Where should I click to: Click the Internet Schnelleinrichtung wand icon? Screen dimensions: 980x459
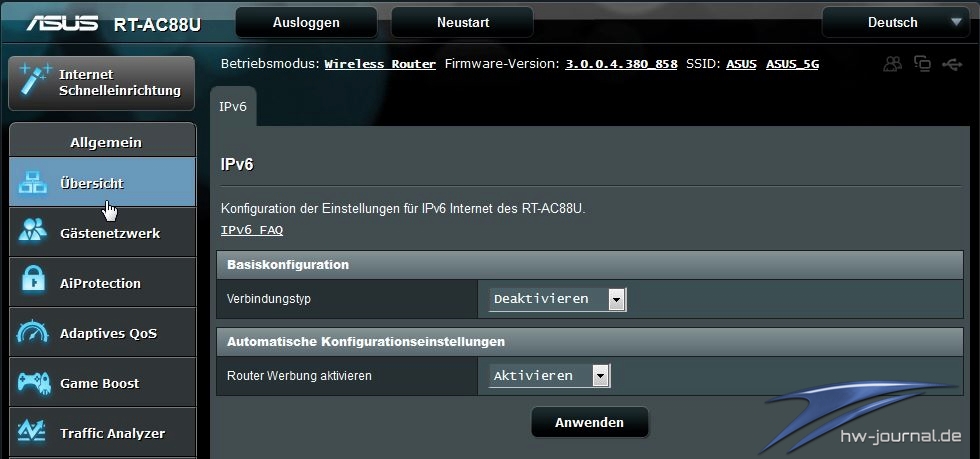tap(34, 79)
